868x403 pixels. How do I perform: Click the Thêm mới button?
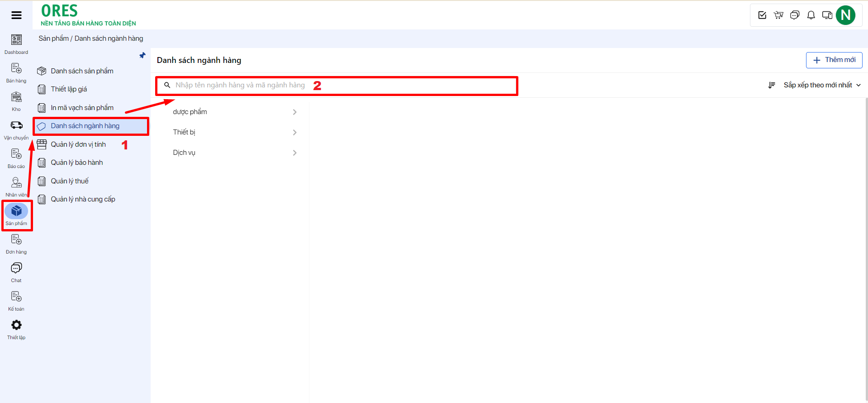click(834, 60)
